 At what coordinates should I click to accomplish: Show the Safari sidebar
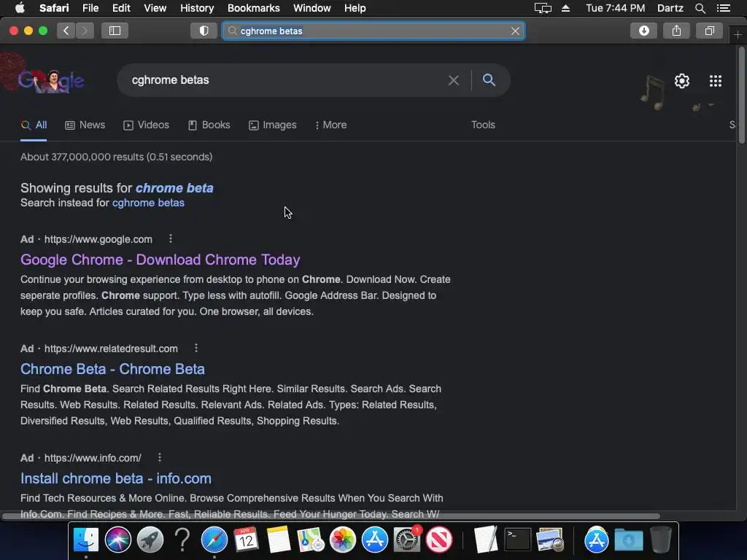click(x=115, y=31)
